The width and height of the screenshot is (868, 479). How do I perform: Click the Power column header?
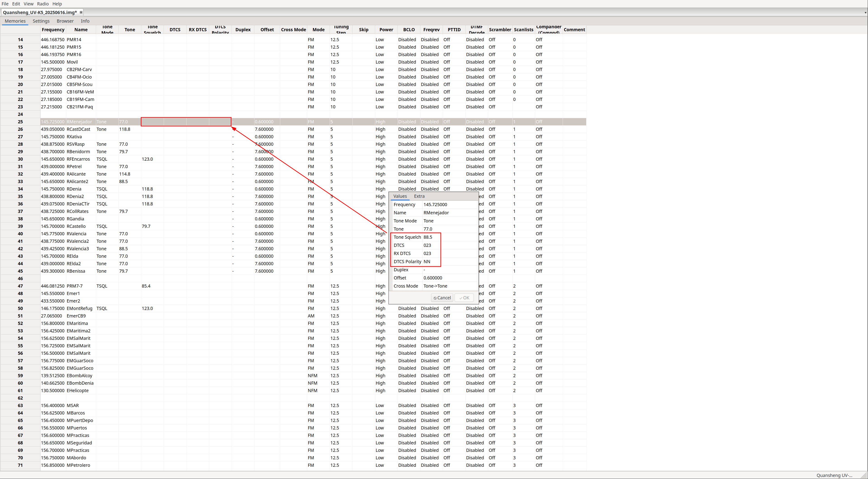click(386, 30)
